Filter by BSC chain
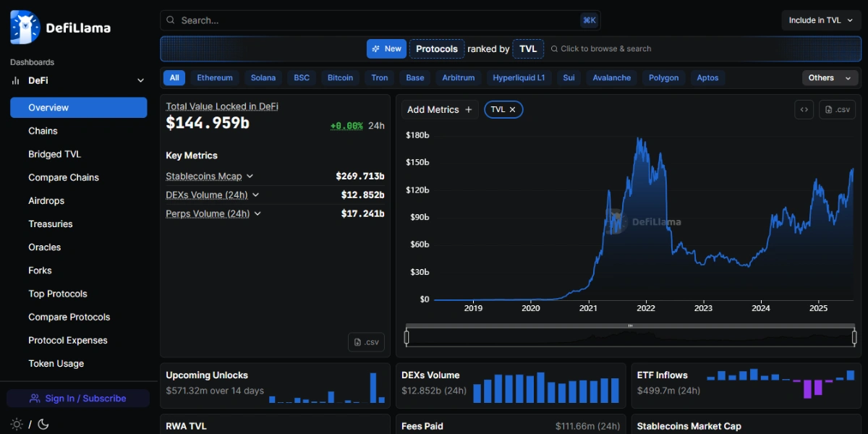Image resolution: width=868 pixels, height=434 pixels. click(302, 77)
